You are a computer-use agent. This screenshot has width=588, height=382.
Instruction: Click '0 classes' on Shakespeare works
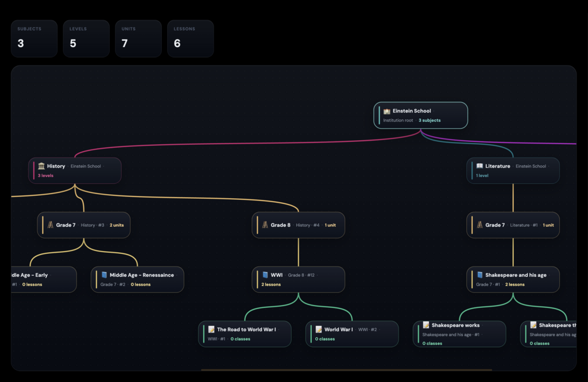pos(432,344)
